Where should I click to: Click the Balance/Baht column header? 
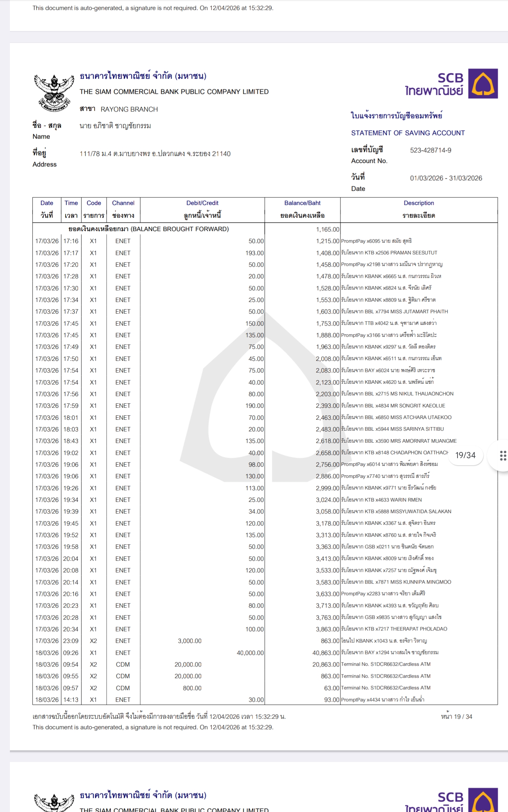pos(302,209)
